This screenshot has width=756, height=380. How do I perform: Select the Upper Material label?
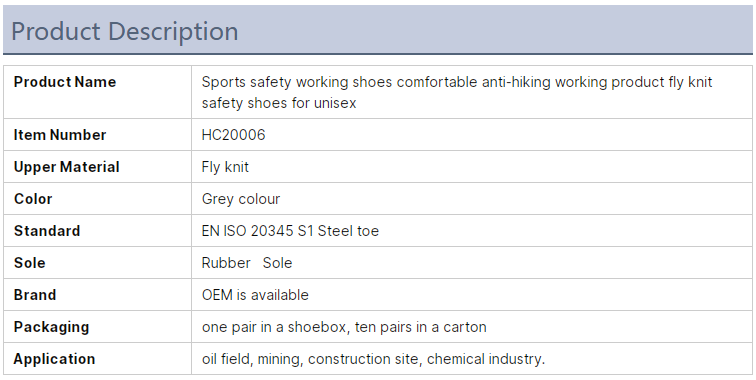point(67,167)
